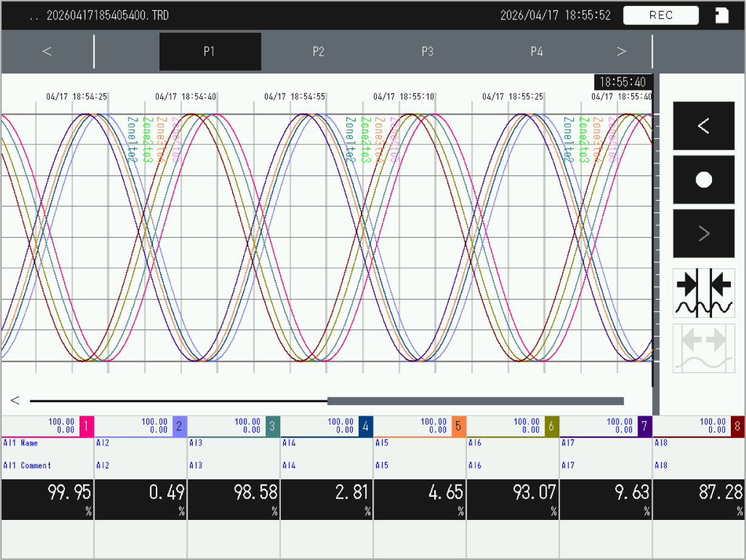Open the P3 page tab

click(x=428, y=52)
